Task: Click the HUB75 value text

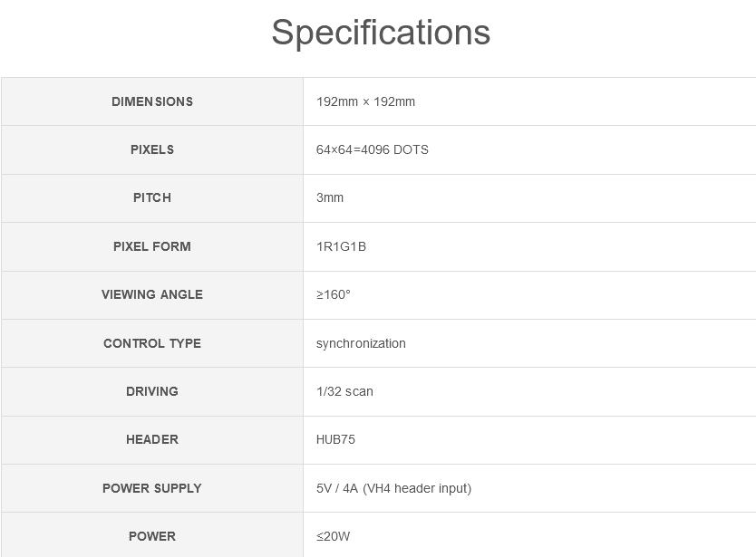Action: [335, 440]
